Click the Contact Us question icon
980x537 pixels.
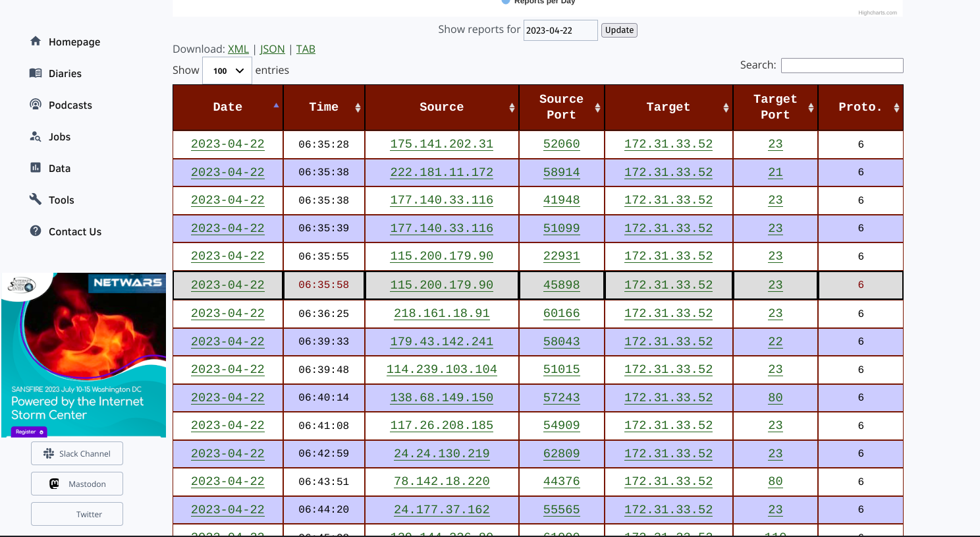coord(36,231)
